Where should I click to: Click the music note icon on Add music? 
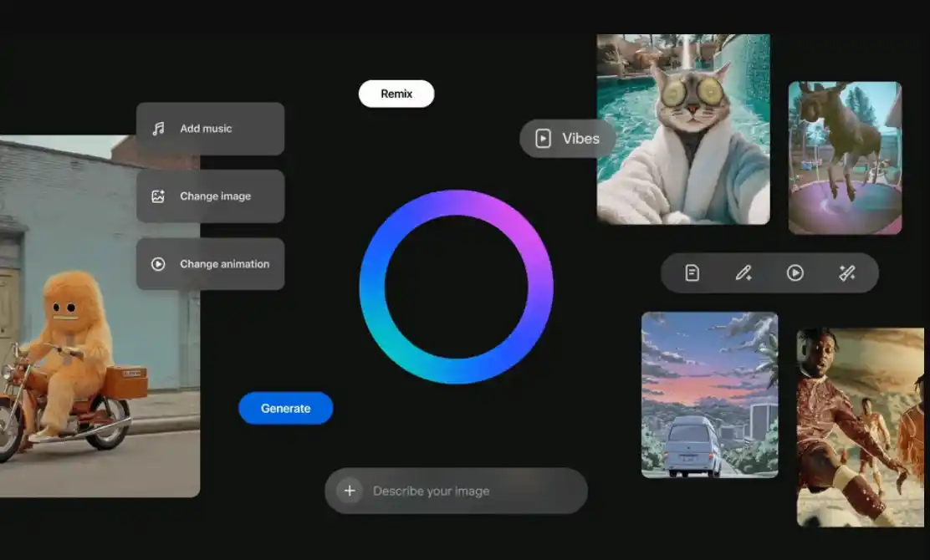pyautogui.click(x=158, y=129)
